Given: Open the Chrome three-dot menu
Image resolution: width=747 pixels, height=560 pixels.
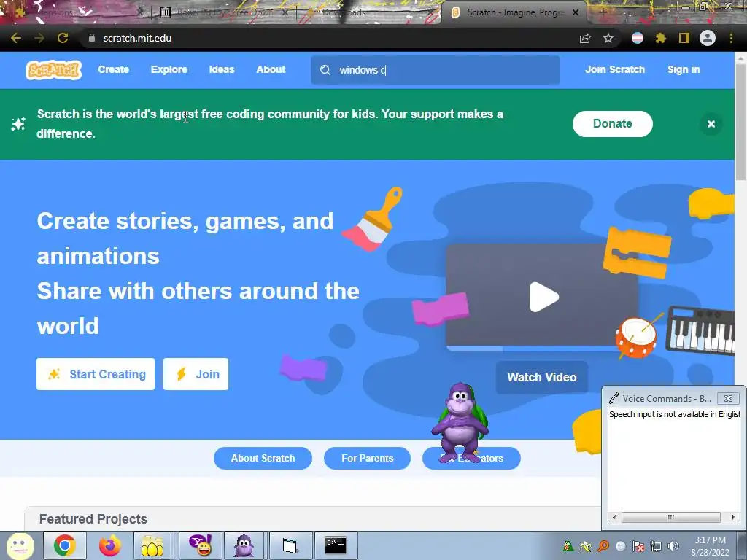Looking at the screenshot, I should (731, 38).
